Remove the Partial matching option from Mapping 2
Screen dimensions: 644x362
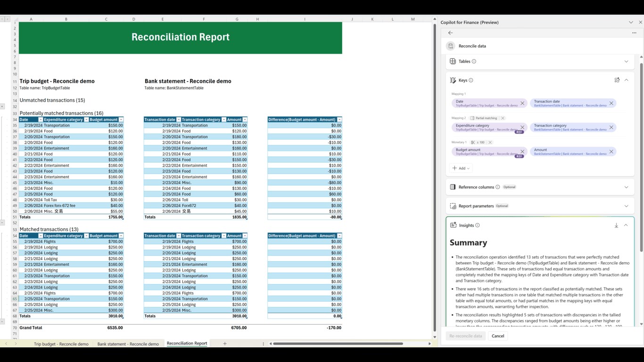[503, 118]
